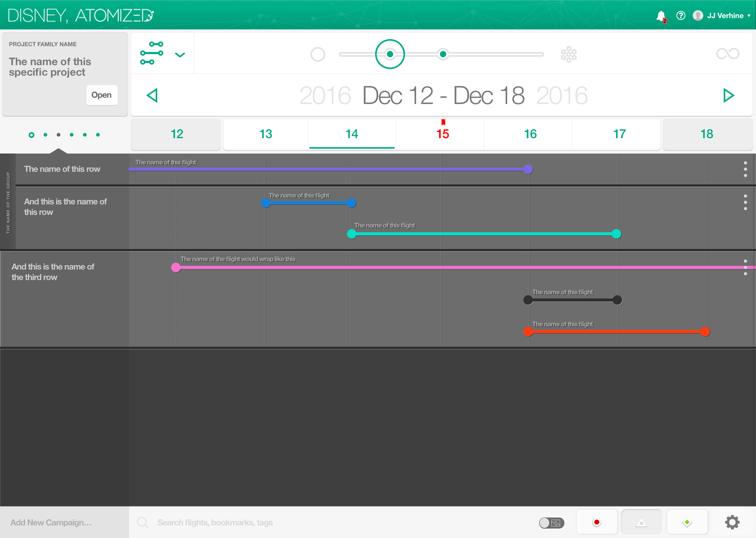Click the red flight end handle
The height and width of the screenshot is (538, 756).
point(705,332)
